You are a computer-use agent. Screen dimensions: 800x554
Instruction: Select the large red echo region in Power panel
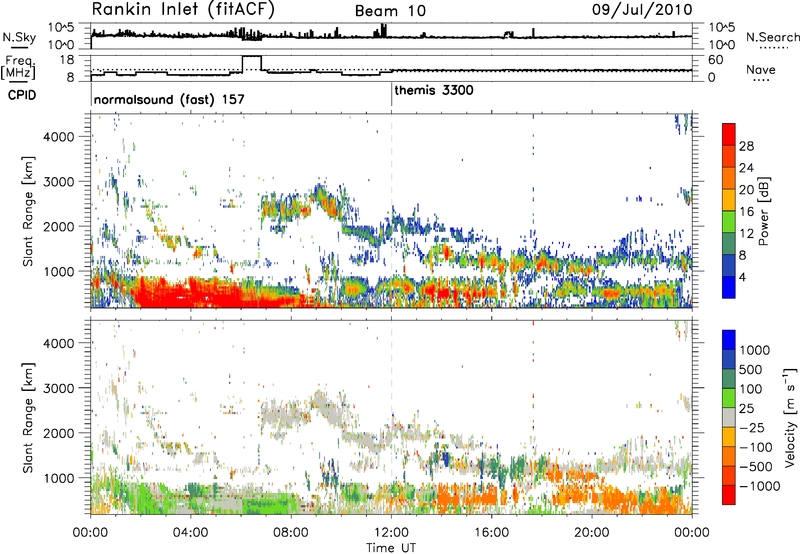click(x=204, y=293)
